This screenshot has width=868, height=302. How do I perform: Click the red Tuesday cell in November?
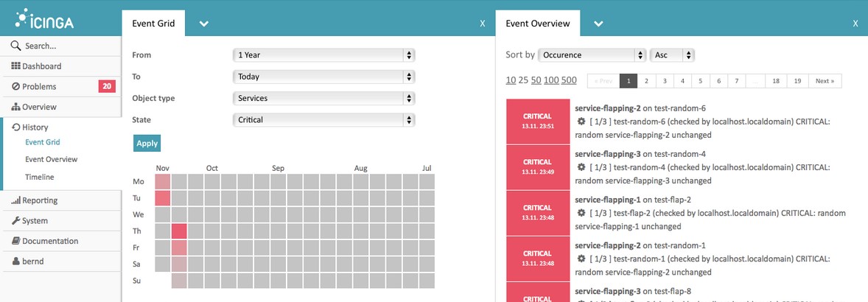162,198
